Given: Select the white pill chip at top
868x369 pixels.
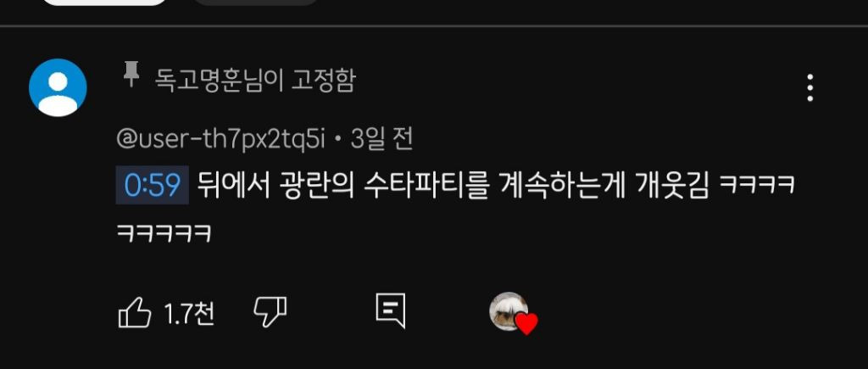Looking at the screenshot, I should click(x=104, y=3).
